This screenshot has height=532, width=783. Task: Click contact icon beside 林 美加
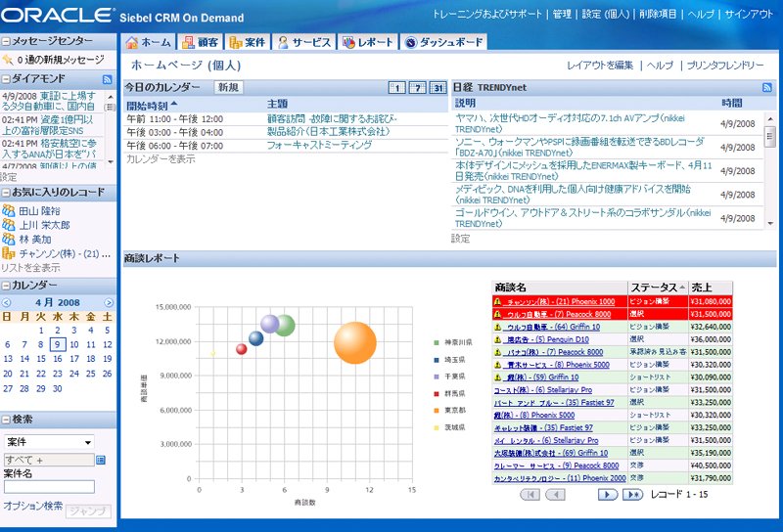coord(9,239)
